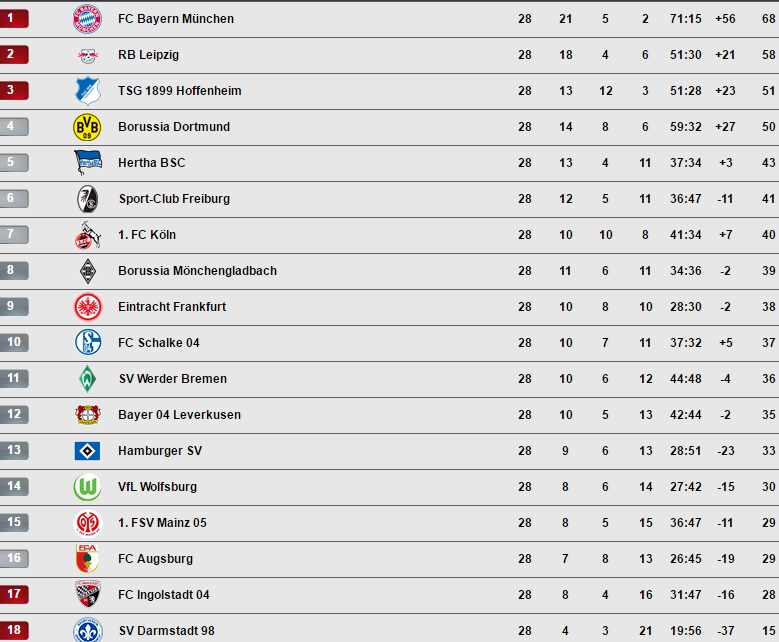Open the 1. FSV Mainz 05 link
779x642 pixels.
[162, 523]
